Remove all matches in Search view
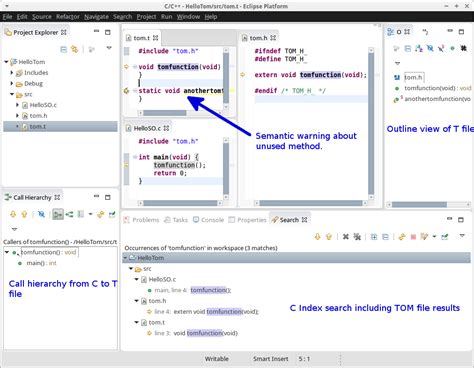The height and width of the screenshot is (368, 474). coord(357,237)
